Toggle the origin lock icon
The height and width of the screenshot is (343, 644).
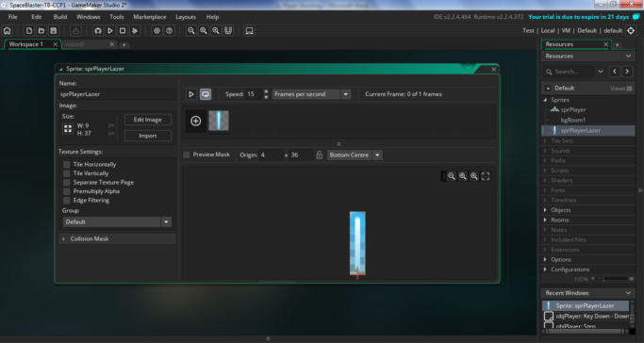319,155
